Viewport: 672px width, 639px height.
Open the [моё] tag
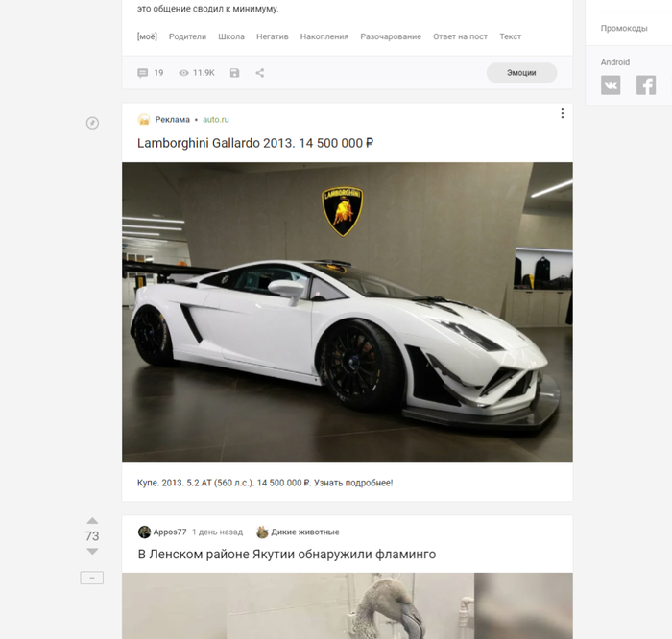pyautogui.click(x=147, y=36)
